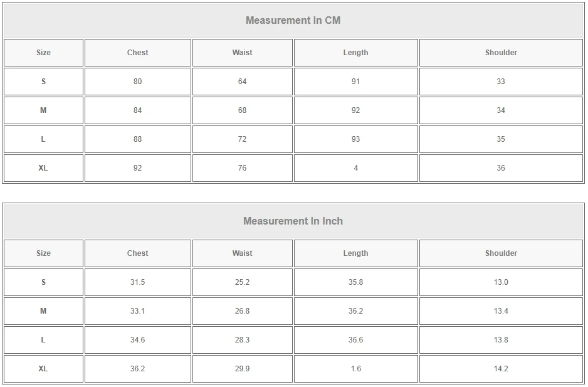Screen dimensions: 588x387
Task: Click the size L chest value 34.6
Action: [137, 340]
